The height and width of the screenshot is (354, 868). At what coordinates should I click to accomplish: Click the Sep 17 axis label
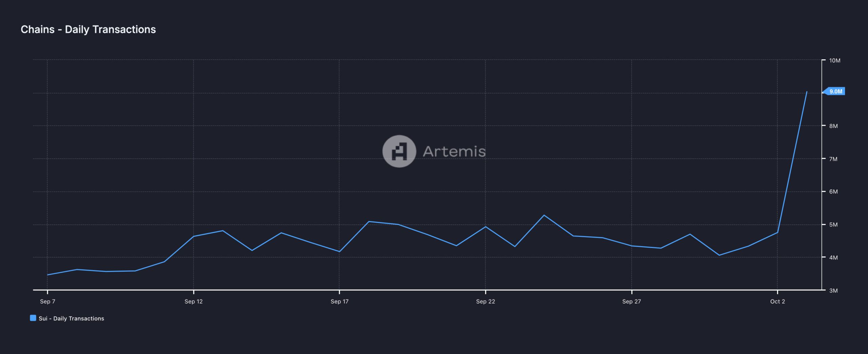(x=339, y=301)
